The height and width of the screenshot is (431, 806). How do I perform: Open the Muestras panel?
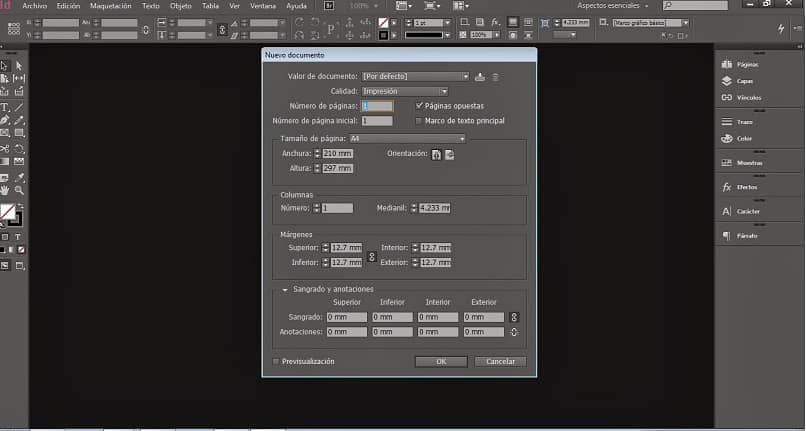coord(742,163)
